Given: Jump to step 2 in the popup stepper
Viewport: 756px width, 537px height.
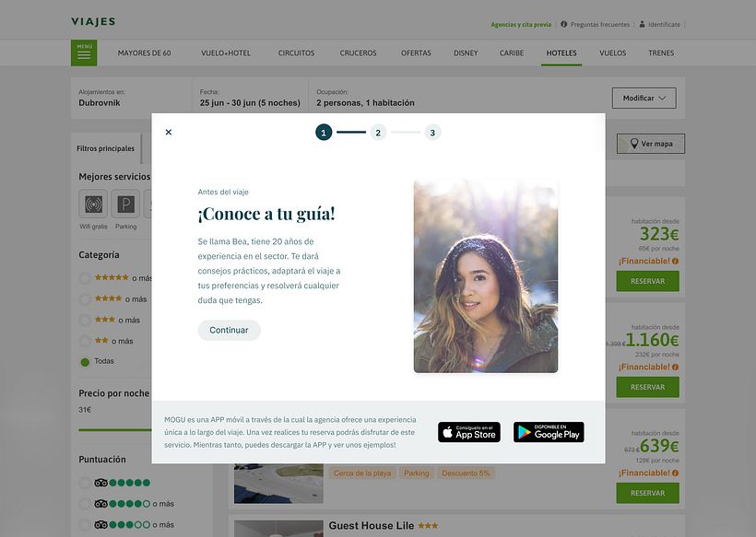Looking at the screenshot, I should pyautogui.click(x=378, y=133).
